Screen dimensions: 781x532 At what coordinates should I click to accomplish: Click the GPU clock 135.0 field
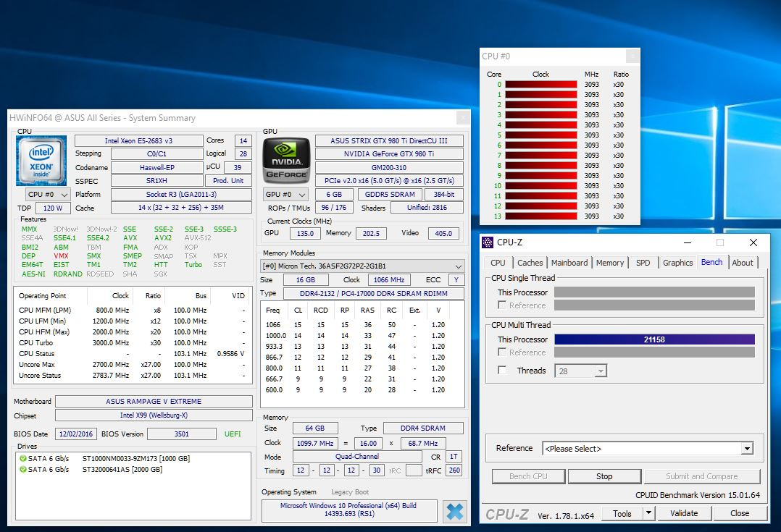305,233
